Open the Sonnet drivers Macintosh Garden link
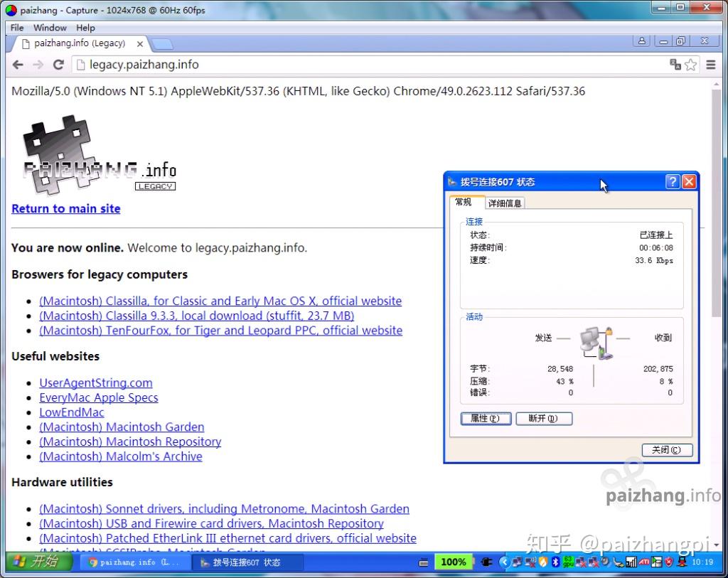728x578 pixels. coord(224,509)
